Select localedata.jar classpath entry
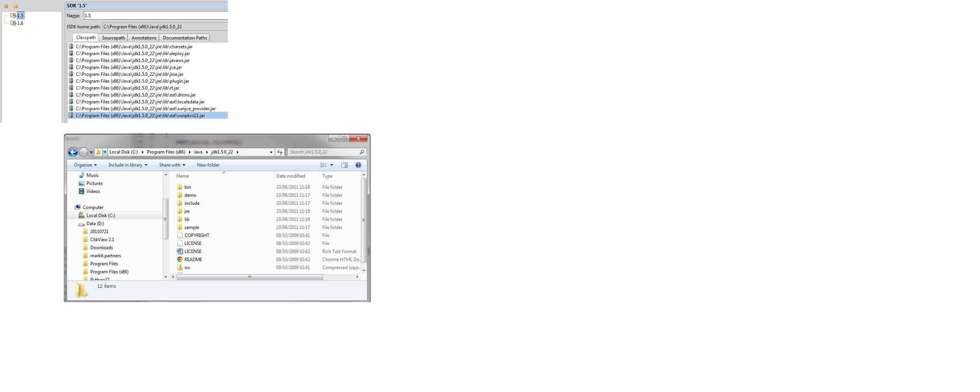Screen dimensions: 980x392 tap(147, 101)
